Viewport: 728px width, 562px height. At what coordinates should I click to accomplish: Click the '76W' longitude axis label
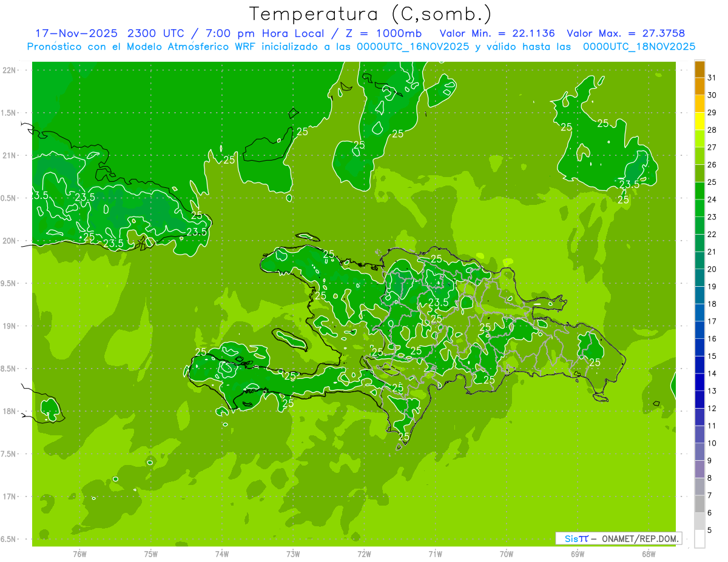point(79,554)
